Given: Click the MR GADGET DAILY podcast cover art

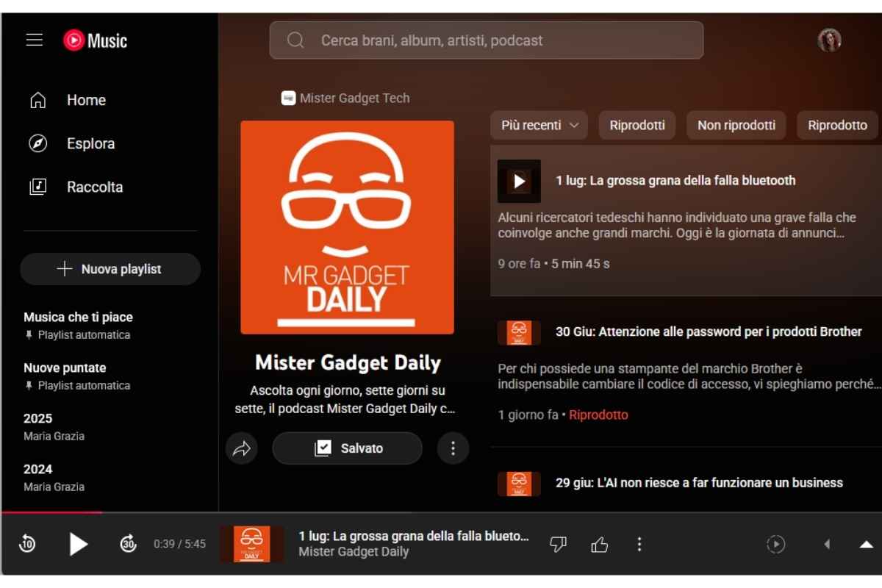Looking at the screenshot, I should [347, 227].
